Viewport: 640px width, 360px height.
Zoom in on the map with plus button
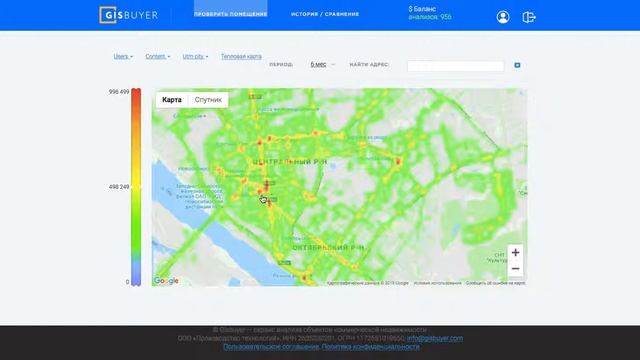pyautogui.click(x=516, y=252)
